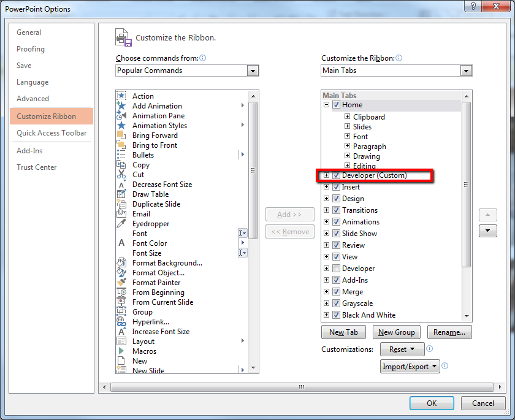Click info icon next to Reset

tap(430, 349)
